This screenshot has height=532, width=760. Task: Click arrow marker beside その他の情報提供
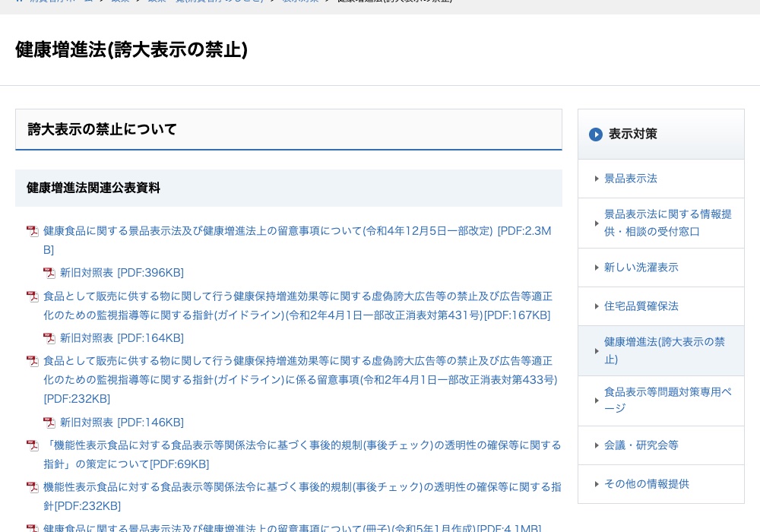tap(597, 484)
